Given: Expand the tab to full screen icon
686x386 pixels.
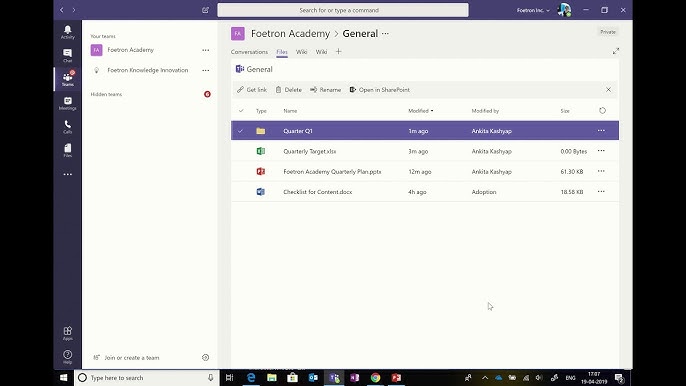Looking at the screenshot, I should (616, 51).
